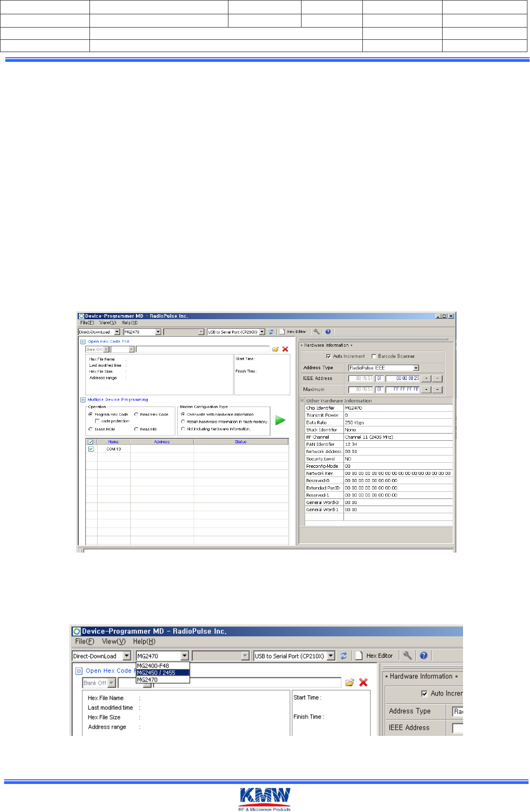Screen dimensions: 530x812
Task: Open Bank Off dropdown in lower screenshot
Action: pyautogui.click(x=111, y=683)
